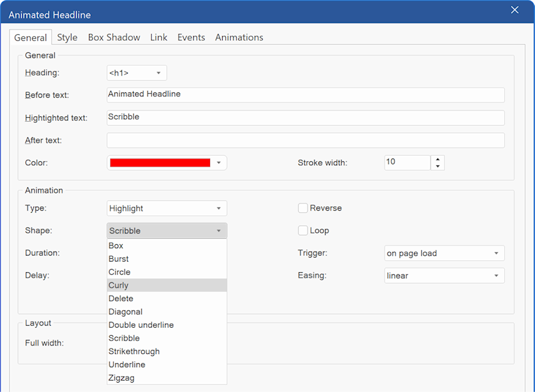Click the empty After text field
The image size is (535, 392).
pos(305,140)
